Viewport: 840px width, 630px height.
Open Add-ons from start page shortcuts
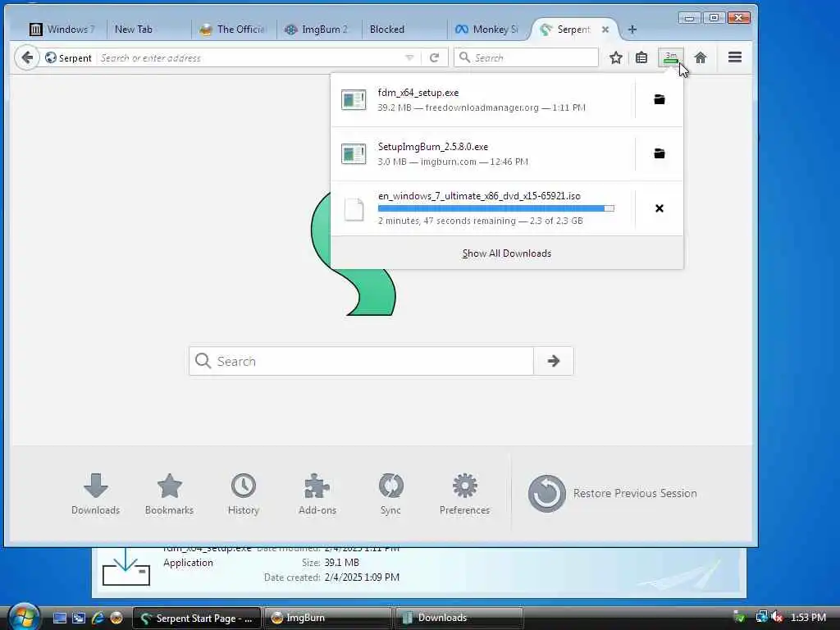[317, 494]
